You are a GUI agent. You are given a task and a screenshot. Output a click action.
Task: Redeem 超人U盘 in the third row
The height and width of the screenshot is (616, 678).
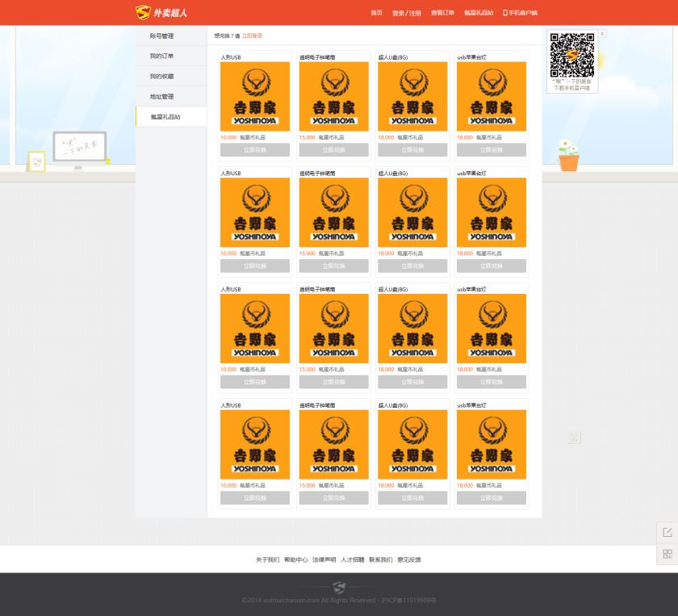pos(412,382)
